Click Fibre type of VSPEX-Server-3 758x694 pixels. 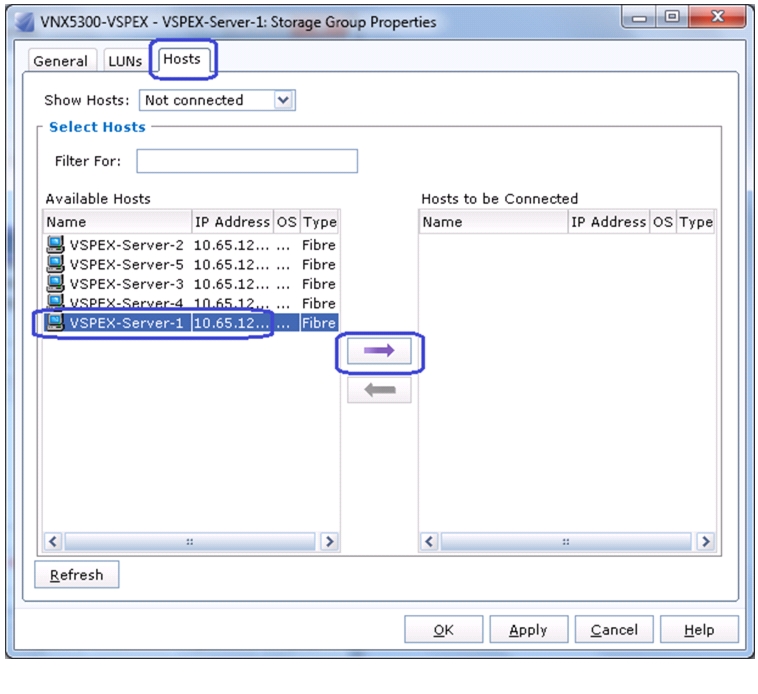pos(319,284)
